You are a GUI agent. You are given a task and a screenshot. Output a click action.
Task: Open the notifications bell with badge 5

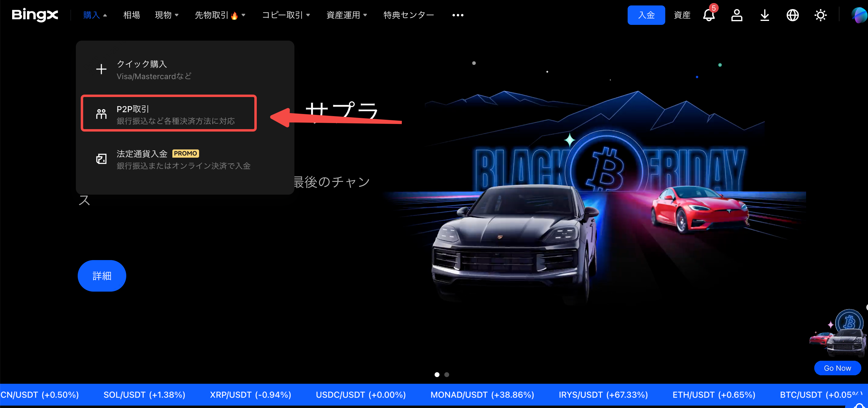point(709,15)
